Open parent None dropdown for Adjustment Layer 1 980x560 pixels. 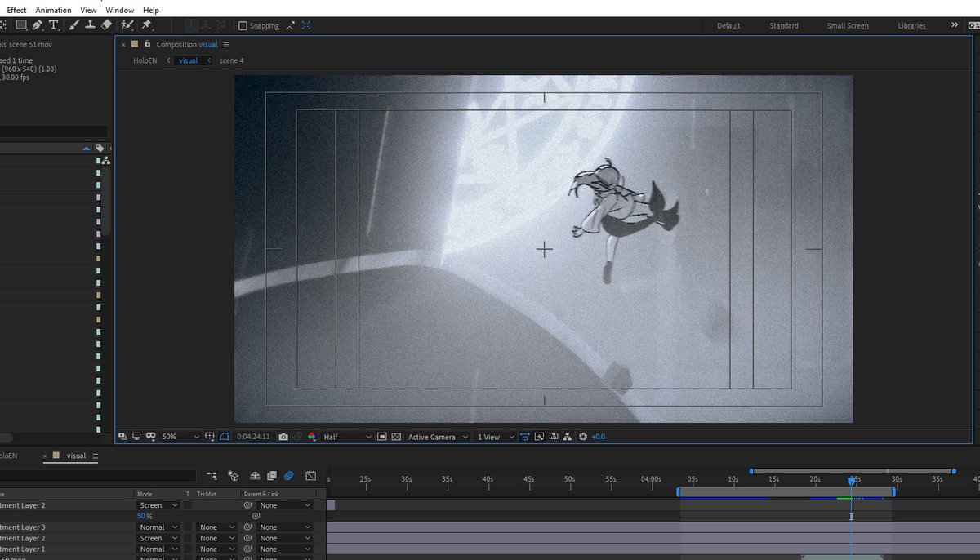[x=285, y=549]
